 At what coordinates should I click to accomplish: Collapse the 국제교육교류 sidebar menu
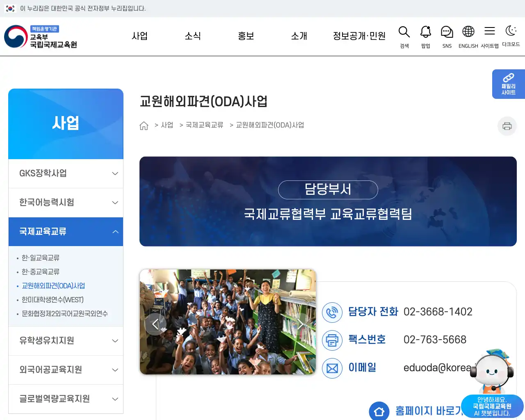point(66,232)
